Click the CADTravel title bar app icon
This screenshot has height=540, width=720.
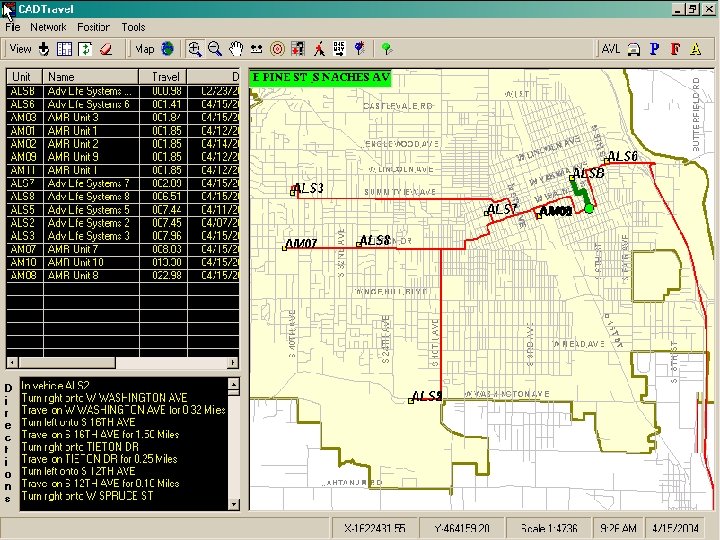tap(9, 10)
